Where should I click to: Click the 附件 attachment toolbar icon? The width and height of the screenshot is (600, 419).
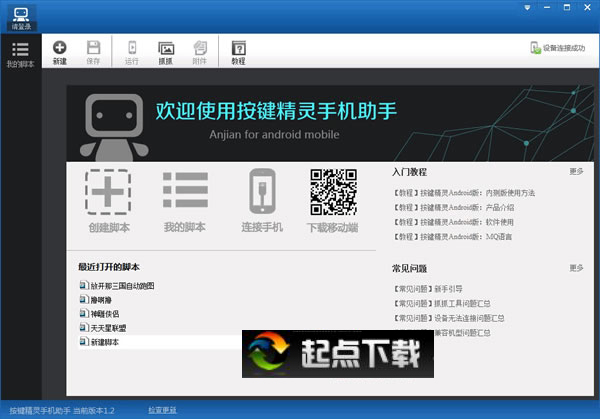200,52
